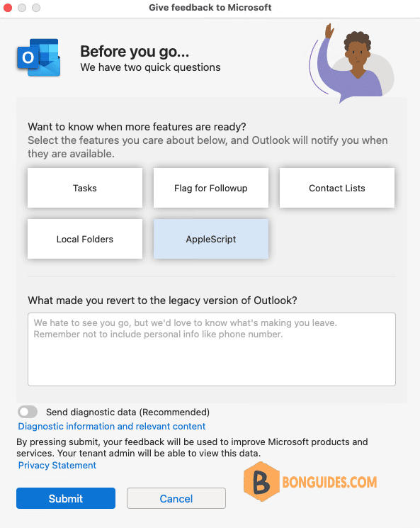Toggle Send diagnostic data switch
This screenshot has height=528, width=420.
pyautogui.click(x=28, y=412)
